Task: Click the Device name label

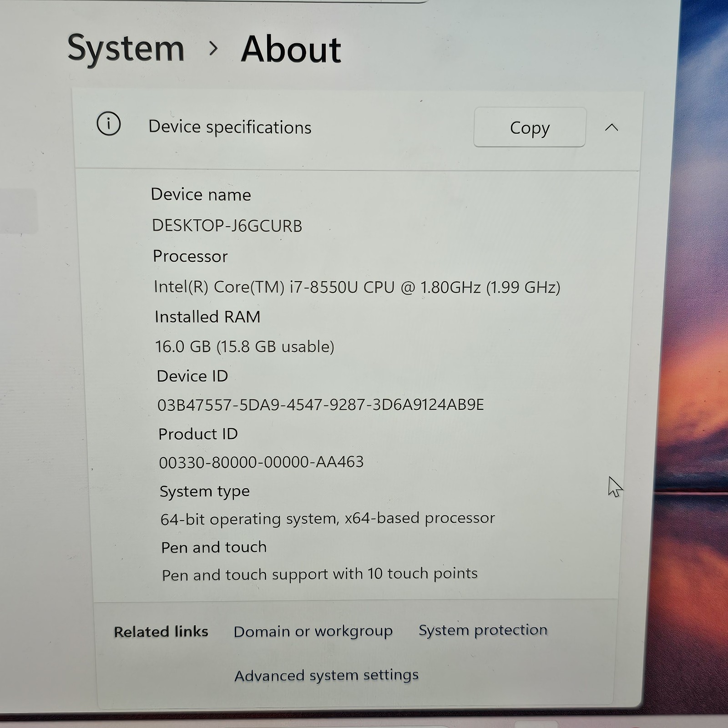Action: tap(201, 195)
